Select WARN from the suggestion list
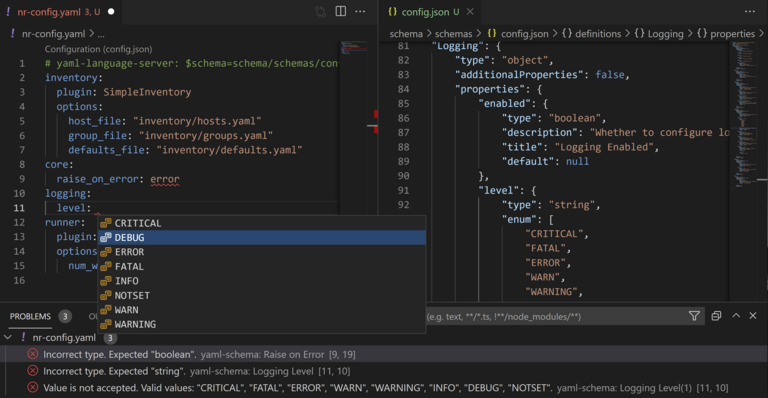The height and width of the screenshot is (398, 768). click(262, 310)
